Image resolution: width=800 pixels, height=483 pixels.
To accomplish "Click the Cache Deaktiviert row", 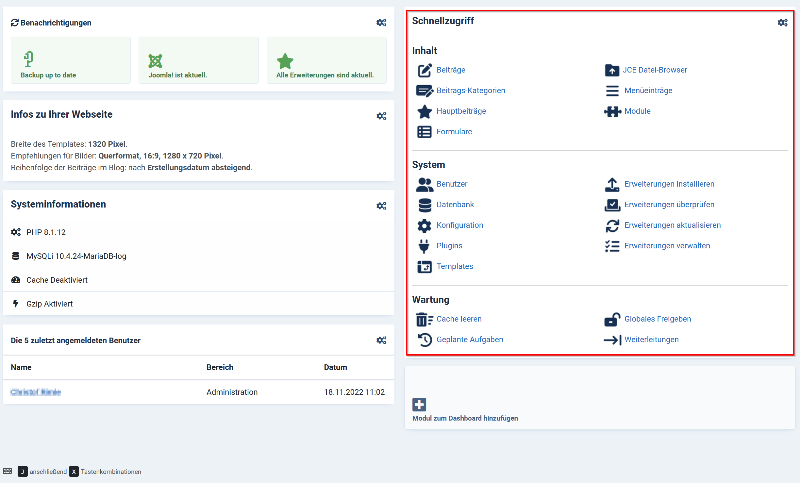I will pyautogui.click(x=198, y=280).
